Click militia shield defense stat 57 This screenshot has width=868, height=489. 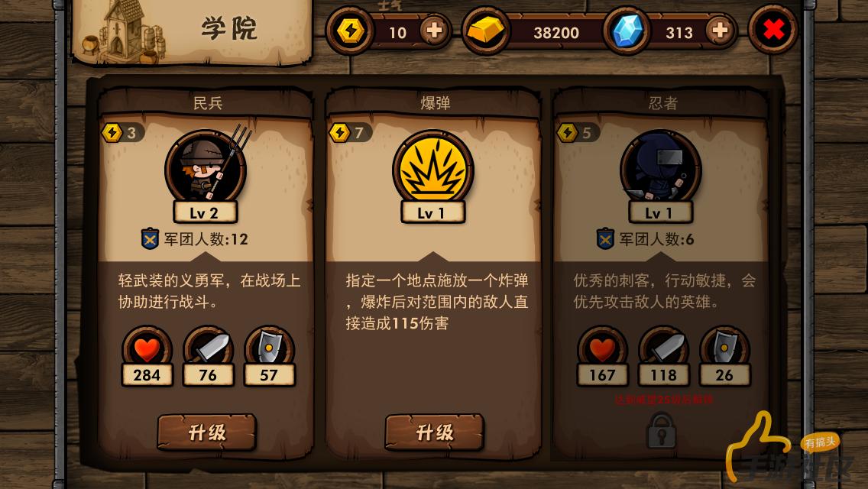pos(270,356)
